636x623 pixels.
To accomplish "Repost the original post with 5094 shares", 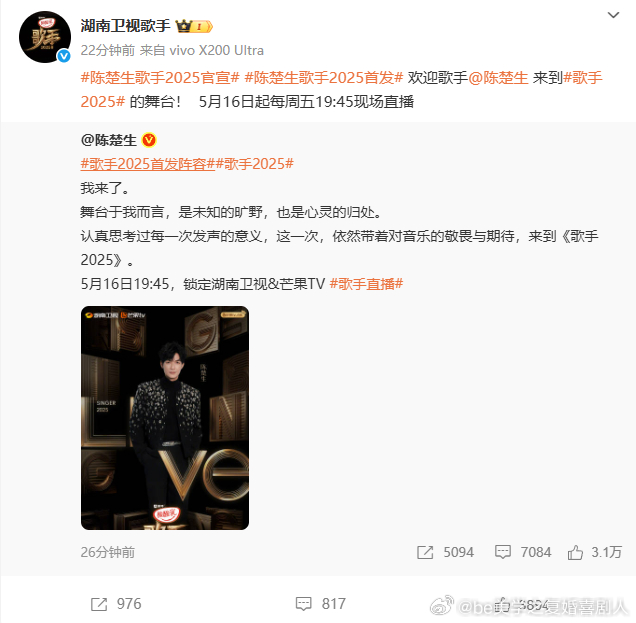I will coord(445,552).
